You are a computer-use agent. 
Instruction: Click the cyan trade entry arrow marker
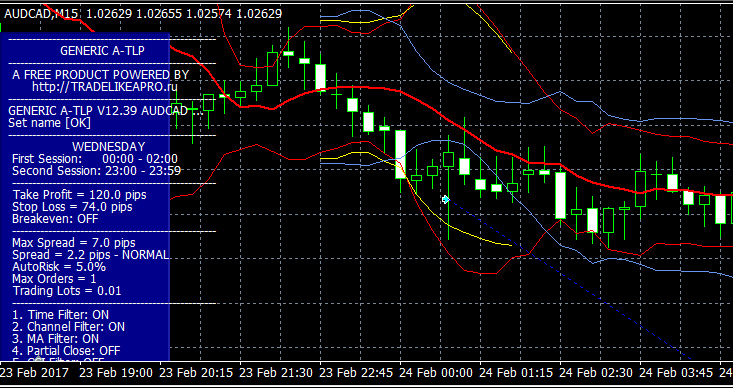tap(446, 200)
